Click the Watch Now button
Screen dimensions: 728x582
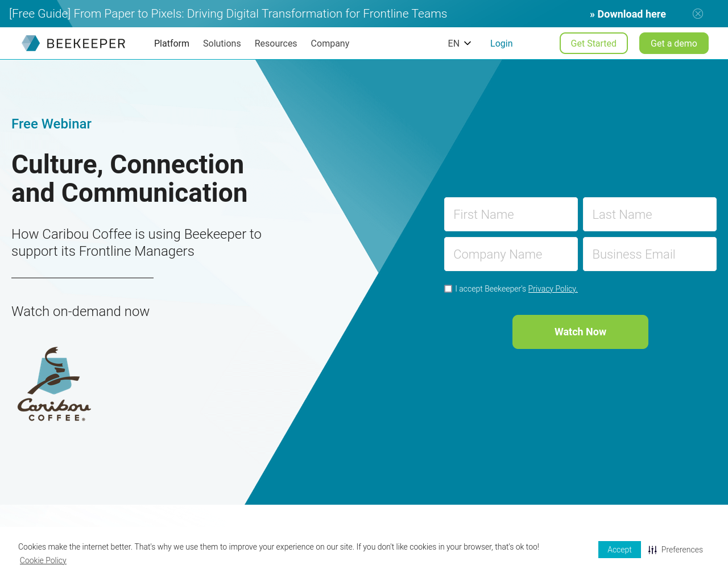[580, 332]
